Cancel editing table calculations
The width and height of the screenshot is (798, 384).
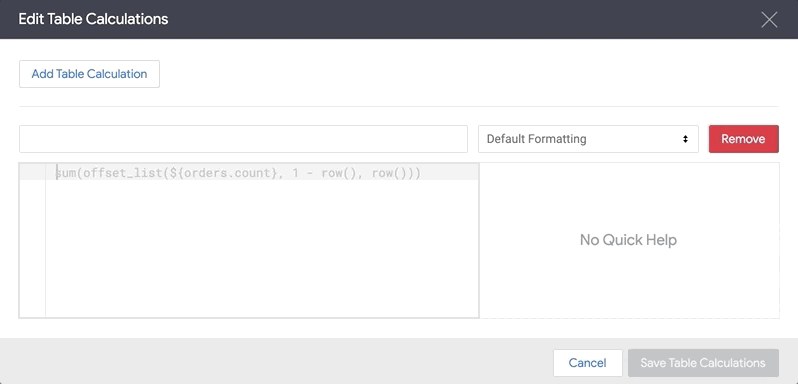587,363
